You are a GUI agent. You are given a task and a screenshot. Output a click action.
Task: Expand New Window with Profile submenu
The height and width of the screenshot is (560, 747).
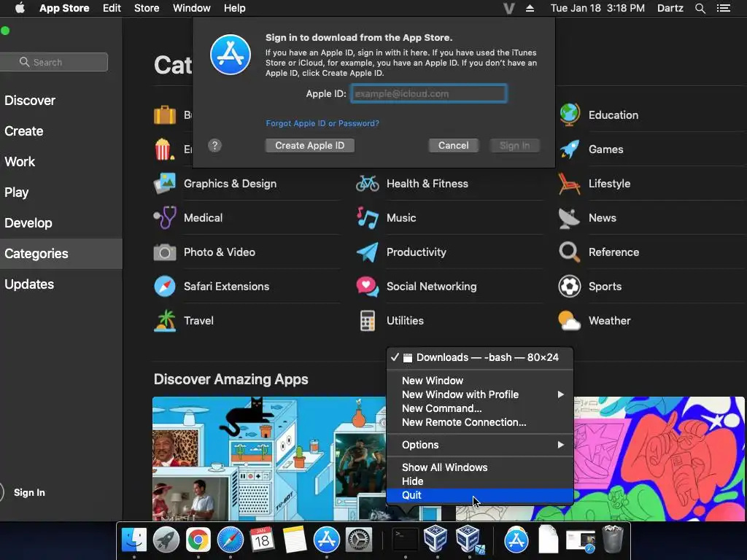click(480, 394)
